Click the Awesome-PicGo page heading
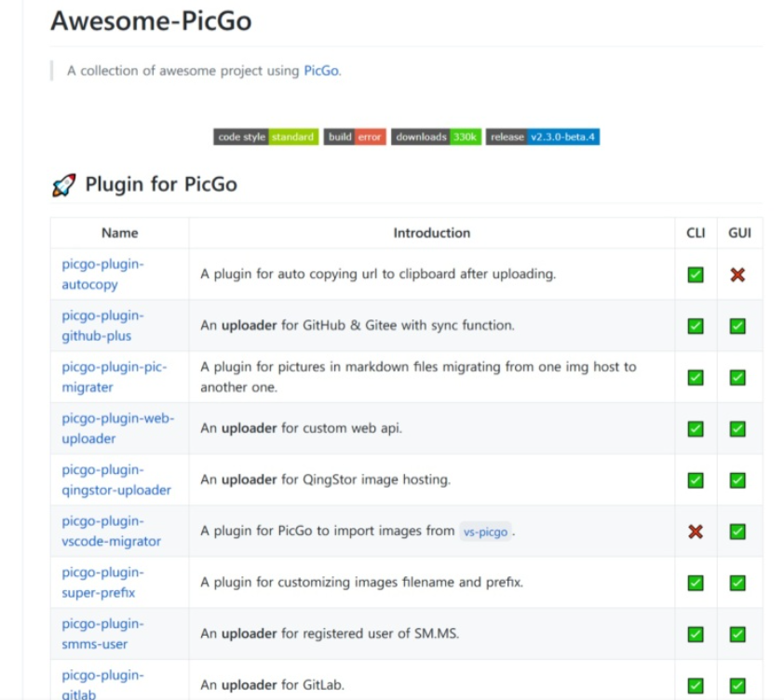 pyautogui.click(x=151, y=20)
